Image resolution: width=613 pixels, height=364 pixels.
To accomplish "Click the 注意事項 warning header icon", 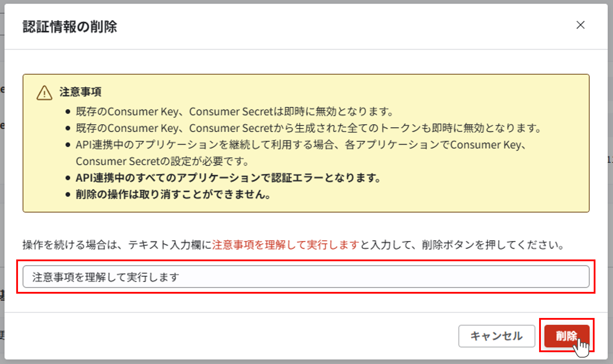I will tap(45, 93).
